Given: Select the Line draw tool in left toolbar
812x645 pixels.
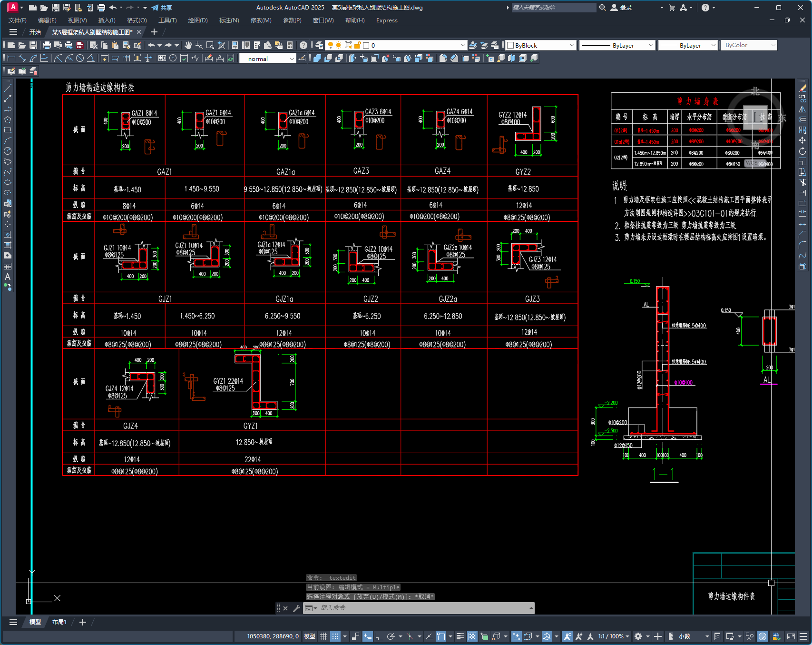Looking at the screenshot, I should tap(8, 88).
